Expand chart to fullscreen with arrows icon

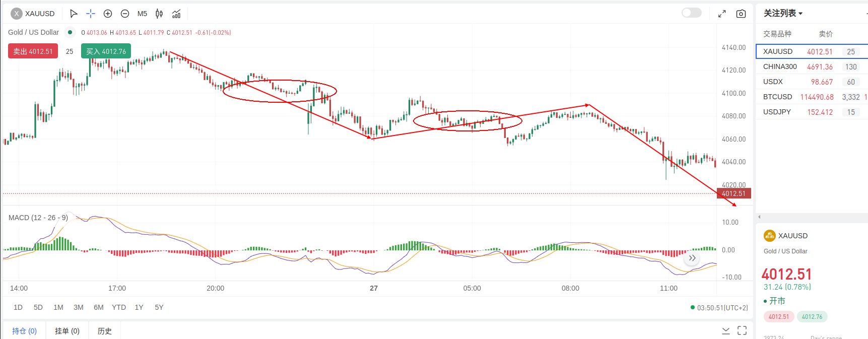click(x=722, y=14)
